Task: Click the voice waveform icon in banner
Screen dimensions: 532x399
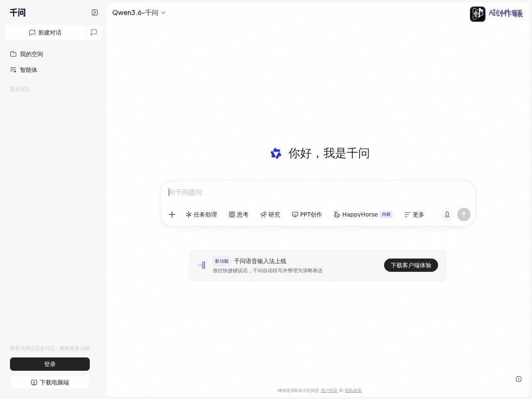Action: click(x=202, y=265)
